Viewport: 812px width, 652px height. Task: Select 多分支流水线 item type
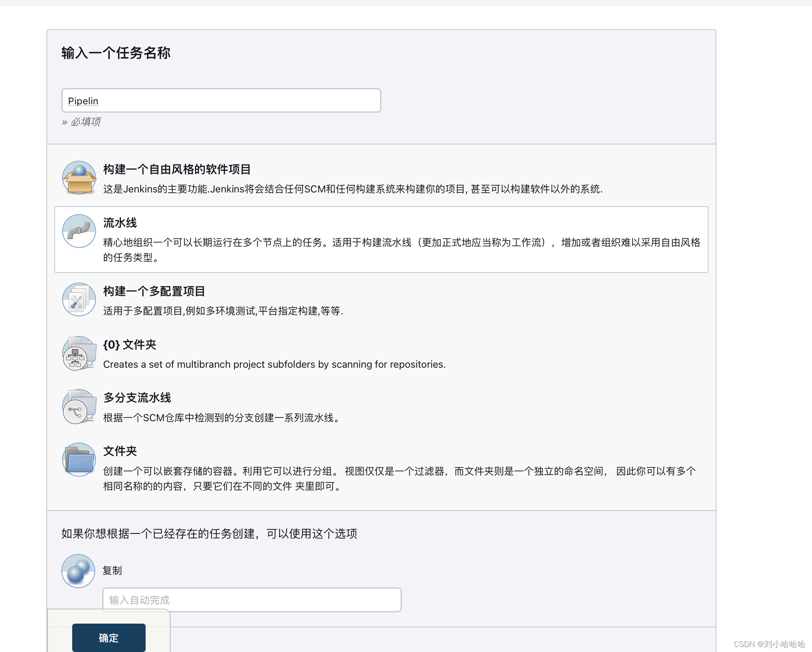point(137,398)
